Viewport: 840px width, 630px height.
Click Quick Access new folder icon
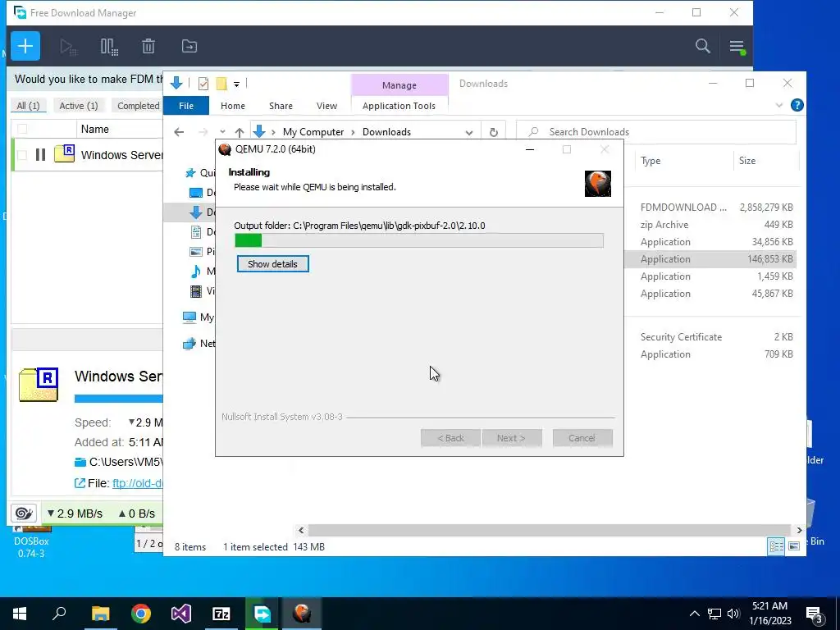pyautogui.click(x=221, y=84)
